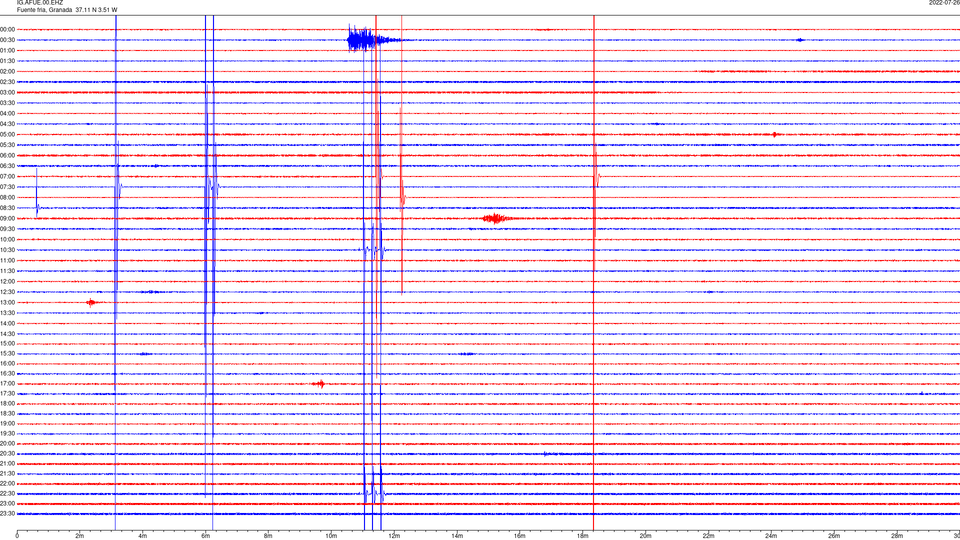Select the 06:00 trace time label

coord(7,156)
